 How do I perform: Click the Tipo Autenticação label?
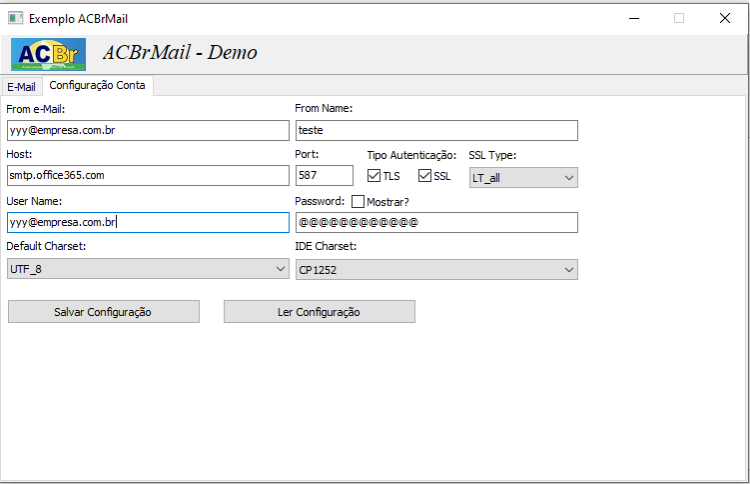click(412, 155)
